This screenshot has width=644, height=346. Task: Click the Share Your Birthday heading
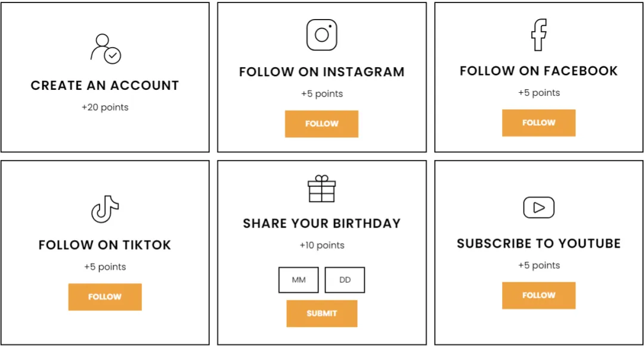click(x=322, y=223)
